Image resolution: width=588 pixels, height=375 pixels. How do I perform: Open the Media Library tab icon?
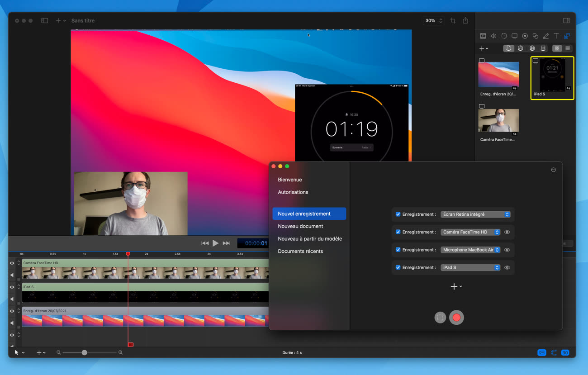[566, 36]
